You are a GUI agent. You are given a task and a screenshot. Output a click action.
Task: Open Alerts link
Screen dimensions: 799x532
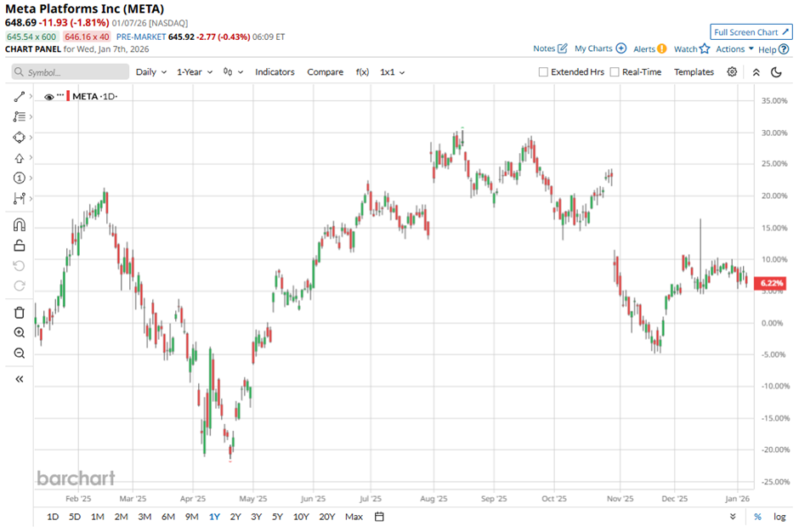649,49
